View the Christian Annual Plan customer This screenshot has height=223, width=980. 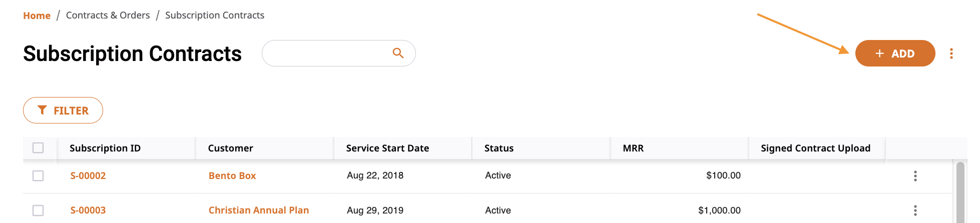pyautogui.click(x=259, y=210)
